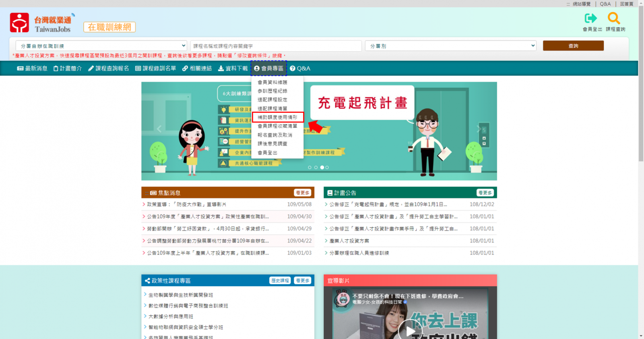Click the course search magnifier icon
The width and height of the screenshot is (644, 339).
(614, 19)
